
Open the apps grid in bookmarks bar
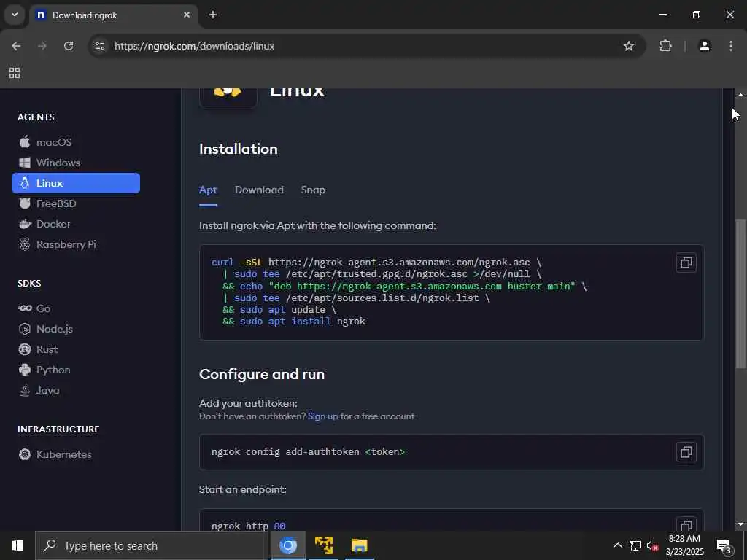pyautogui.click(x=15, y=73)
